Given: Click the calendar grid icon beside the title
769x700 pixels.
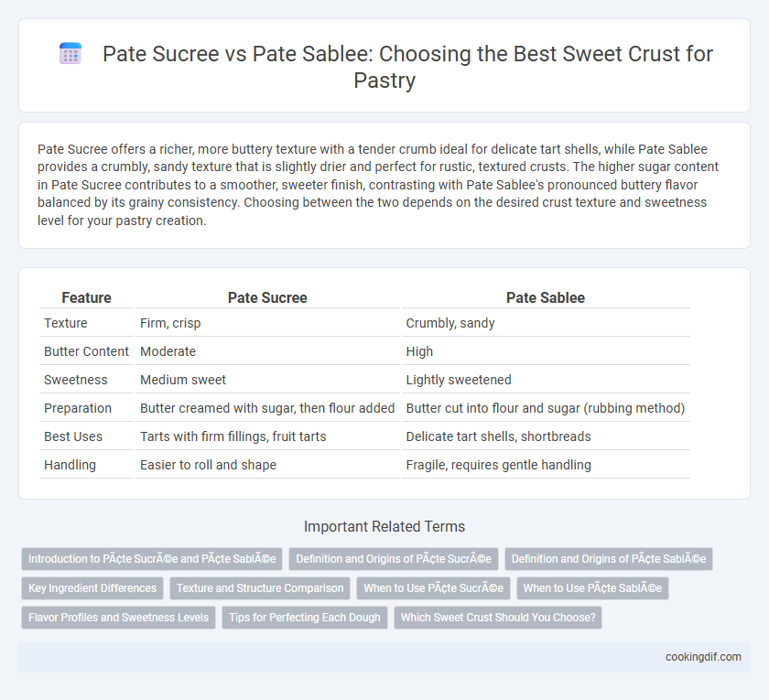Looking at the screenshot, I should (70, 53).
